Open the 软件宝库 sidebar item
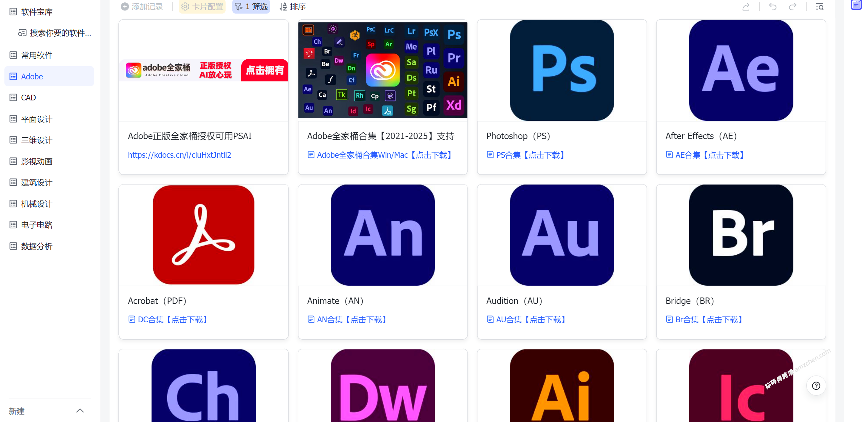 [x=49, y=12]
